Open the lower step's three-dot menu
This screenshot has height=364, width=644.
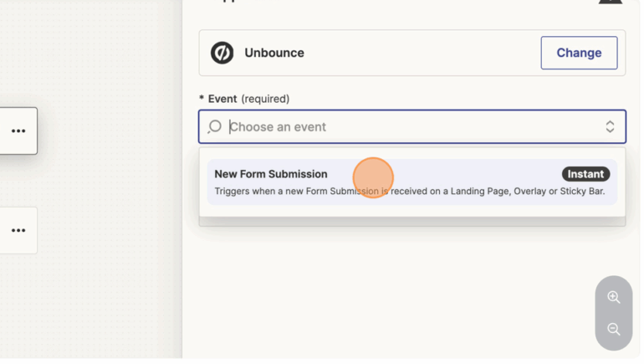[18, 230]
